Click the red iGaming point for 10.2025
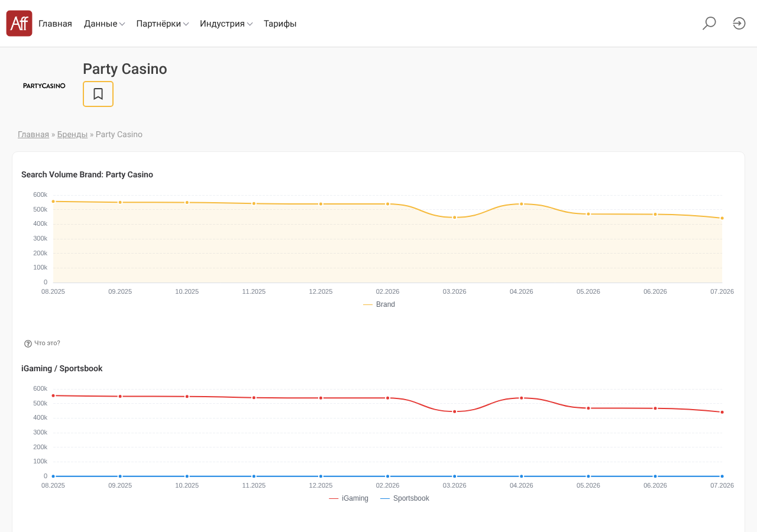Screen dimensions: 757x532 click(x=187, y=397)
